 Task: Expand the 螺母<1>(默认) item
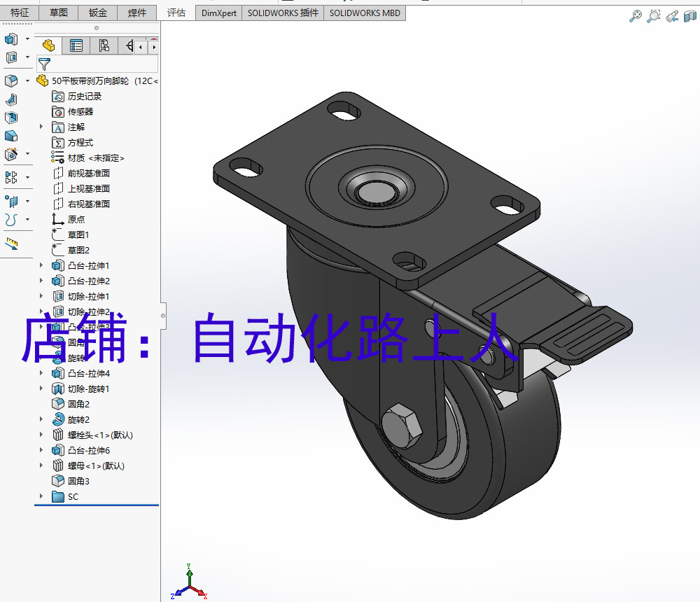click(x=41, y=465)
